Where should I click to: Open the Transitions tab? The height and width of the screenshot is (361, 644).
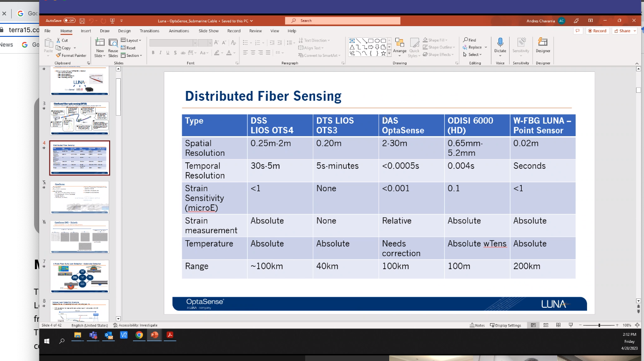click(x=149, y=31)
